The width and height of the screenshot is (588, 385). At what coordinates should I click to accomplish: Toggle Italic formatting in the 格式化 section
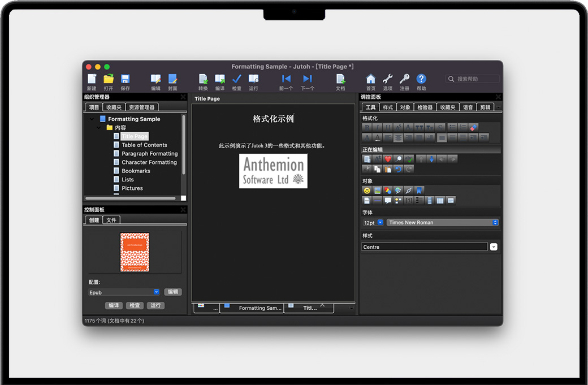377,128
